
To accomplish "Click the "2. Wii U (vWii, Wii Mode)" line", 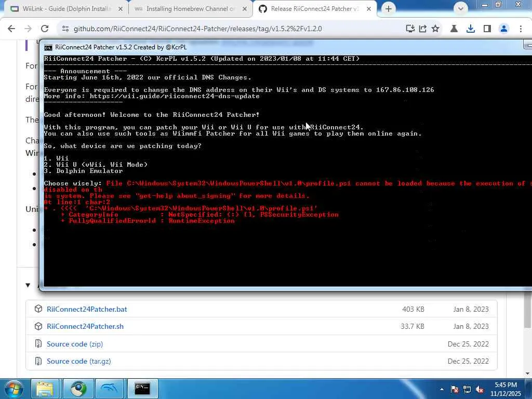I will point(96,165).
